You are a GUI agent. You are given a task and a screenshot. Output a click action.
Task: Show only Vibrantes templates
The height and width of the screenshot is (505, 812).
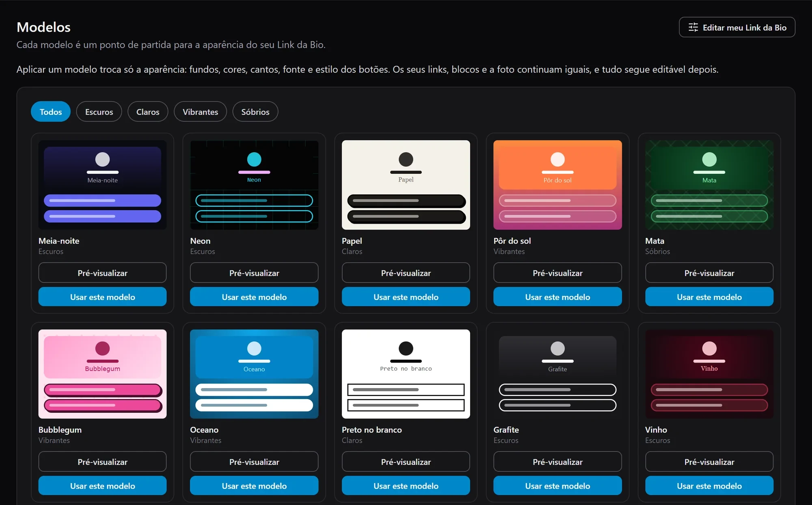200,112
